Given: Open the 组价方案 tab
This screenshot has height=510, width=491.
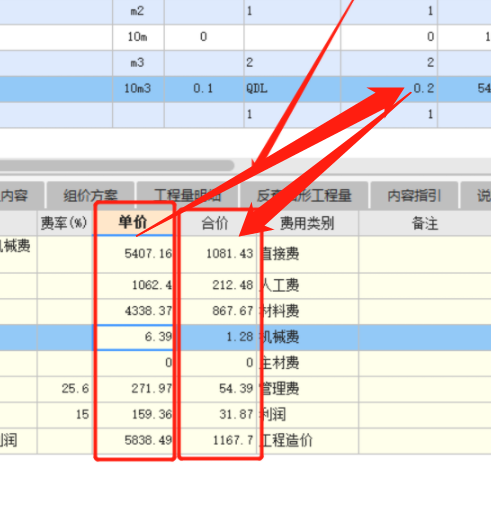Looking at the screenshot, I should click(91, 195).
